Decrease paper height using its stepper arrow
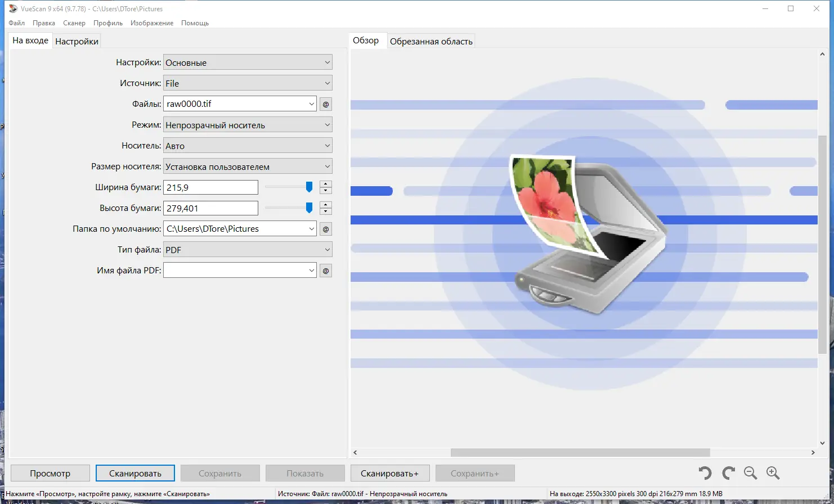The width and height of the screenshot is (834, 504). click(325, 211)
